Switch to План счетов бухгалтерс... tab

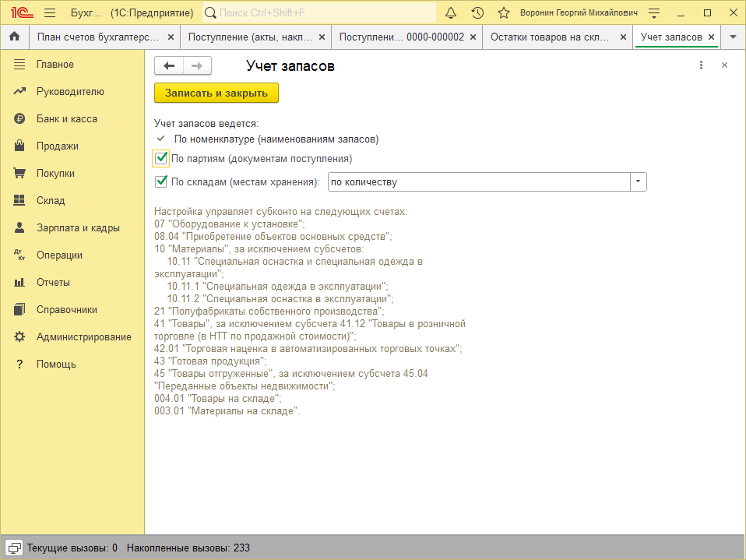point(98,37)
